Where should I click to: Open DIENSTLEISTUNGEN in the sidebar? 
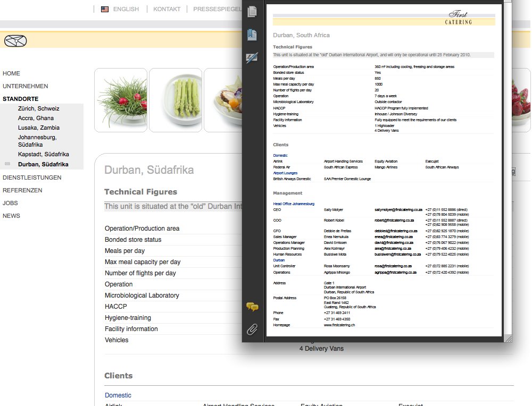point(32,177)
